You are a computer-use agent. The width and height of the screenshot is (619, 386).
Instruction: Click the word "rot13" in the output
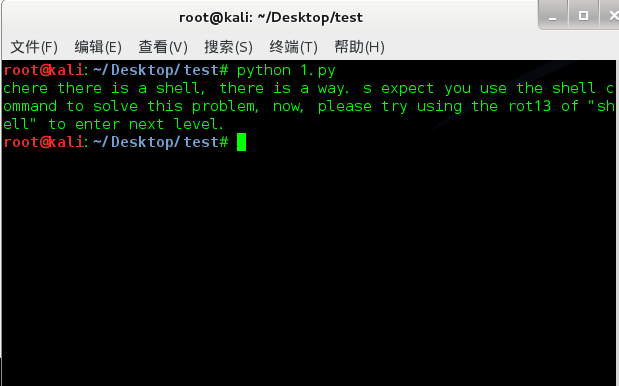coord(529,106)
